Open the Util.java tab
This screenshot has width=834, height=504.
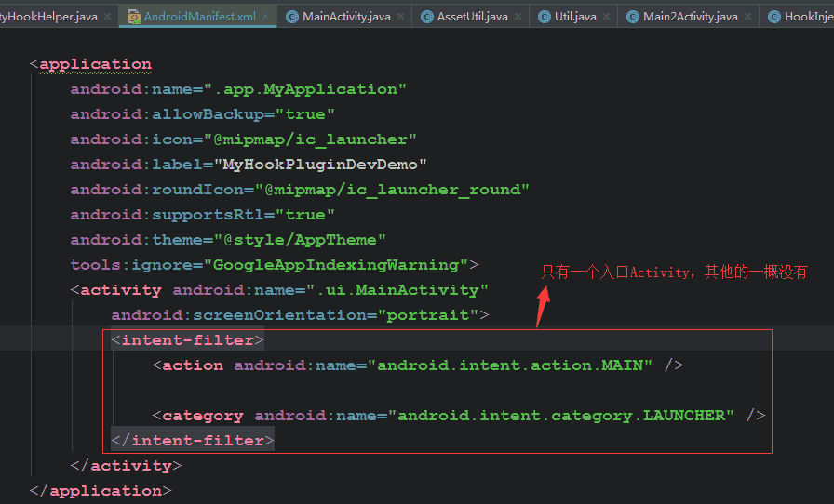coord(575,17)
